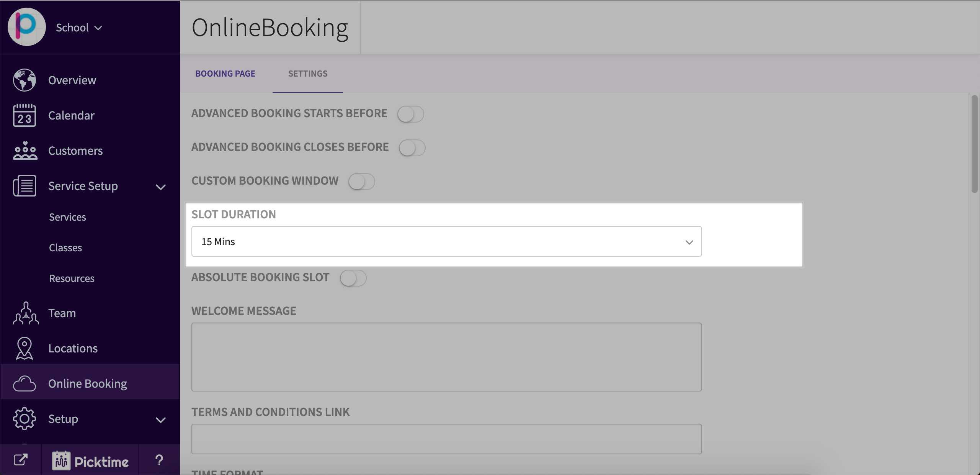Click inside the Welcome Message text area
The height and width of the screenshot is (475, 980).
pyautogui.click(x=446, y=357)
